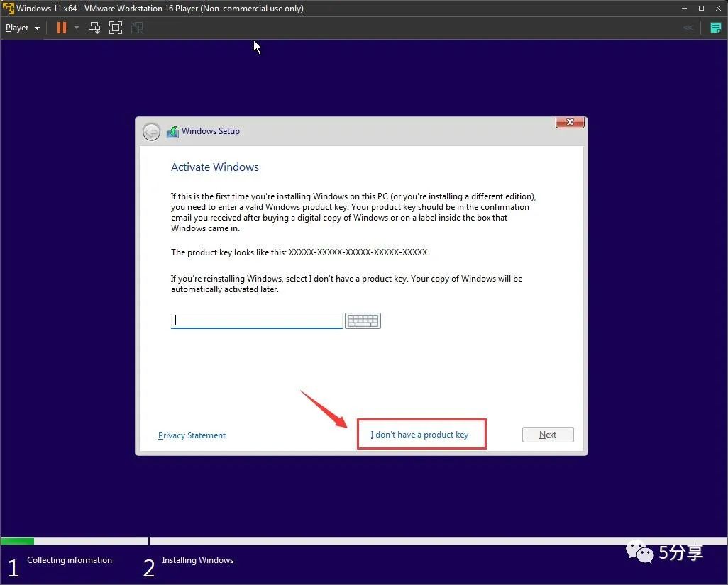
Task: Pause the virtual machine with the orange pause icon
Action: tap(61, 28)
